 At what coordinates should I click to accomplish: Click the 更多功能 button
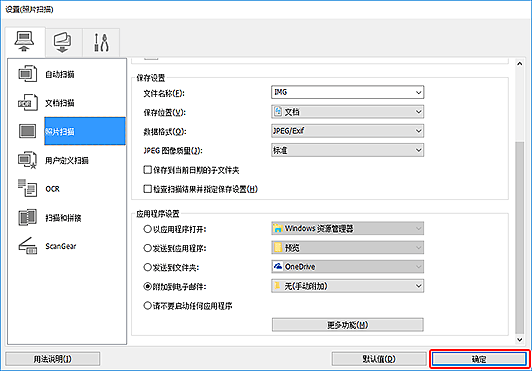(347, 324)
